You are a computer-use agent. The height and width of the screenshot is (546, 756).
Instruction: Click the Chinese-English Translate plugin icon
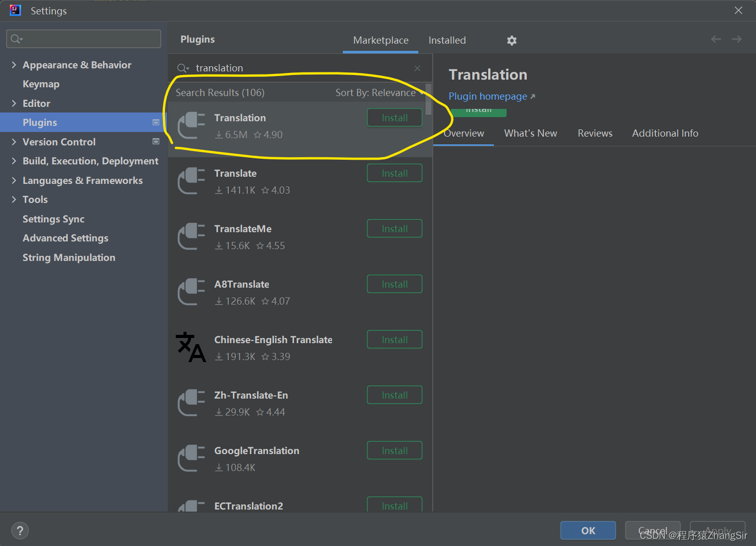pos(191,347)
